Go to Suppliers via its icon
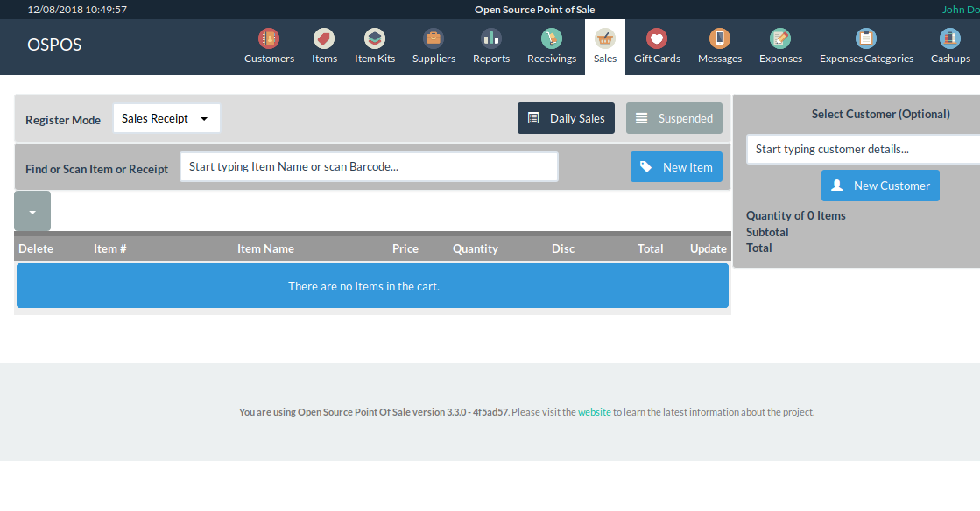Viewport: 980px width, 511px height. [x=433, y=45]
